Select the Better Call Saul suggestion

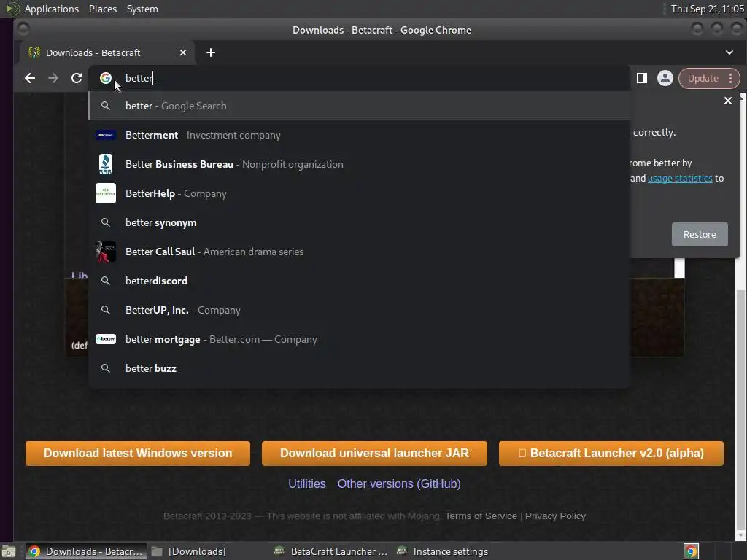[360, 252]
